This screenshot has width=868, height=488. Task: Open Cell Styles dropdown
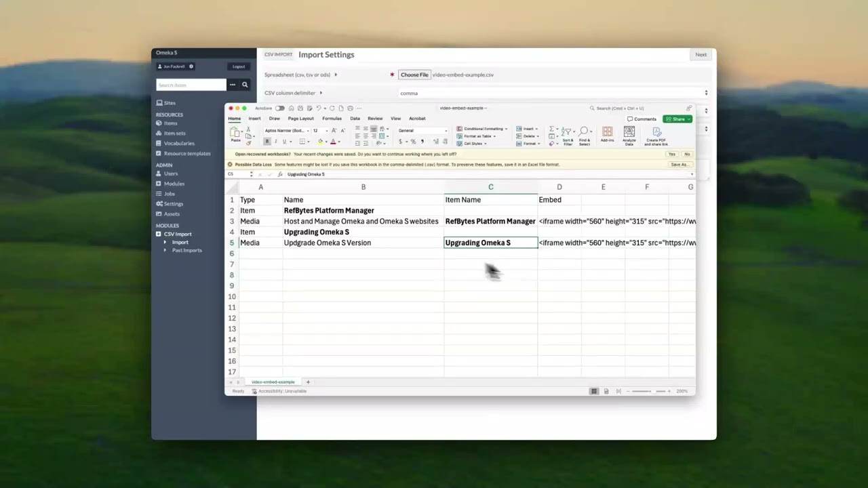click(471, 144)
